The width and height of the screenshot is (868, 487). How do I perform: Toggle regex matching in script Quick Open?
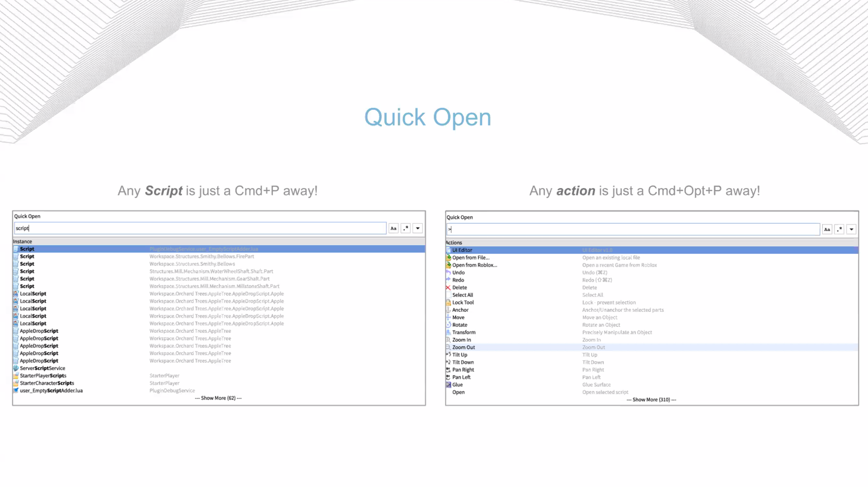coord(406,228)
